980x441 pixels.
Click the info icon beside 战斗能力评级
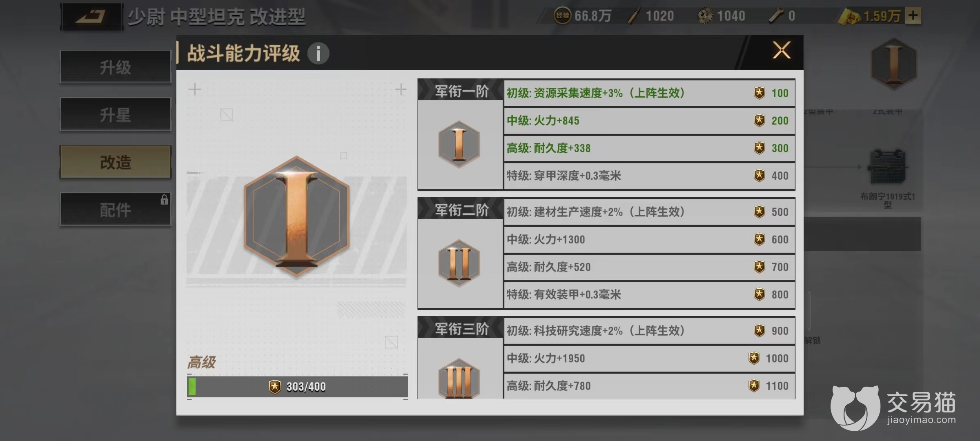coord(318,53)
